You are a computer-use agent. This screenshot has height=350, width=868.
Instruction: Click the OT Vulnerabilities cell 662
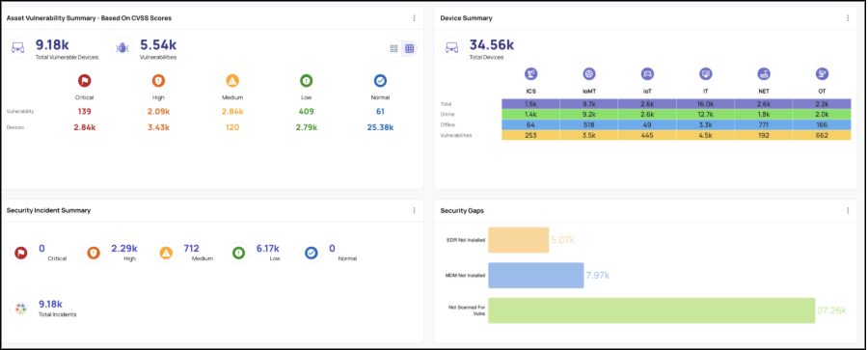click(x=822, y=135)
